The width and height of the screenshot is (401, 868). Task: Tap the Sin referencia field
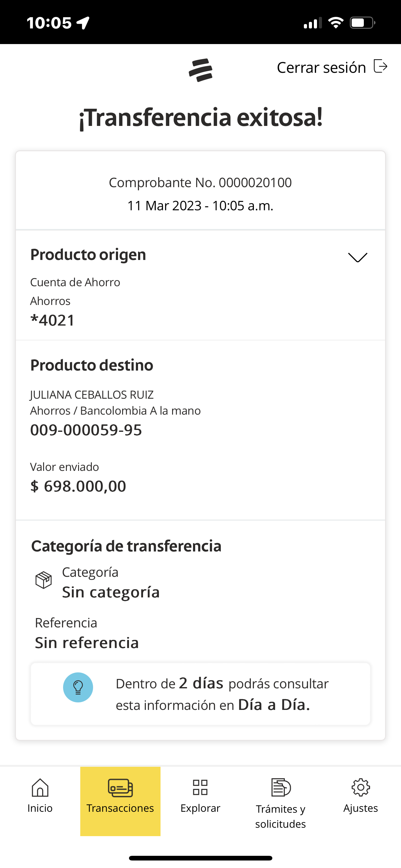(87, 643)
